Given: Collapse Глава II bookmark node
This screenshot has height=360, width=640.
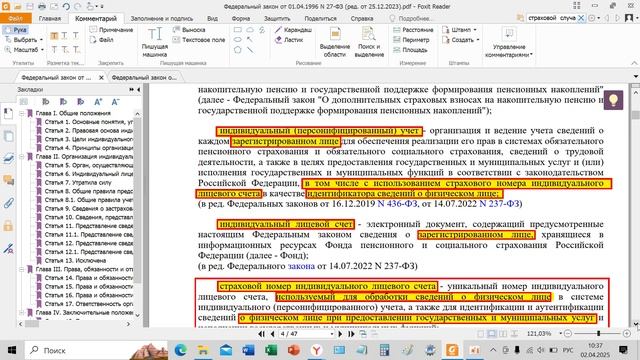Looking at the screenshot, I should click(22, 156).
